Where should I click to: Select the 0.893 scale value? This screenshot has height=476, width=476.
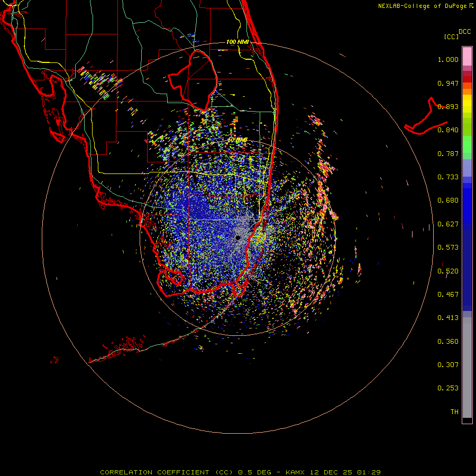[448, 106]
